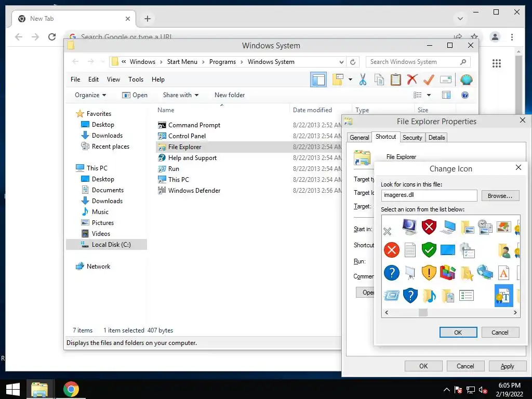This screenshot has width=532, height=399.
Task: Show hidden system tray icons
Action: tap(446, 390)
